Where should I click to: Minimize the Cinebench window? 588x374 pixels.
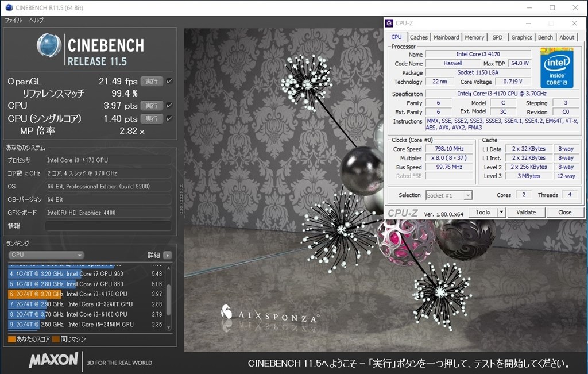529,8
